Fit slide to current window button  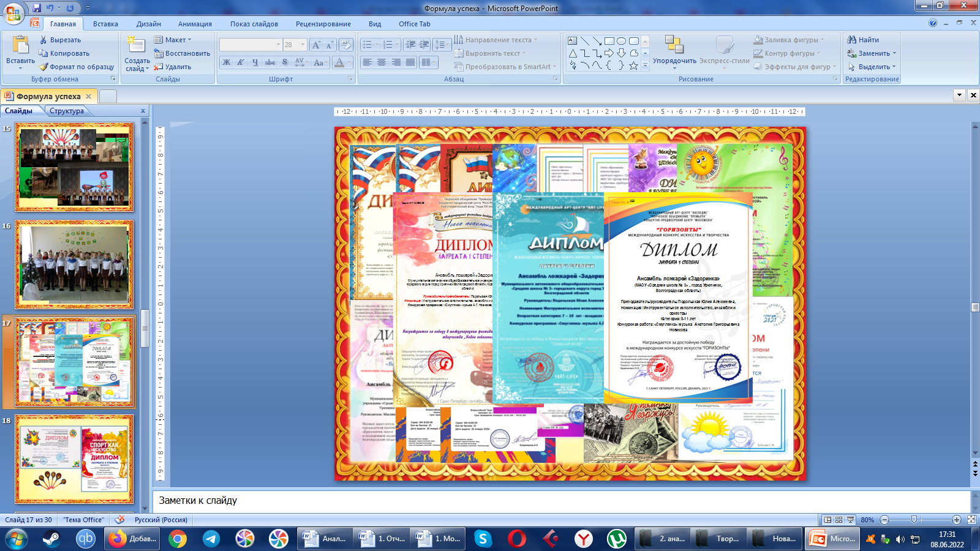click(x=971, y=520)
